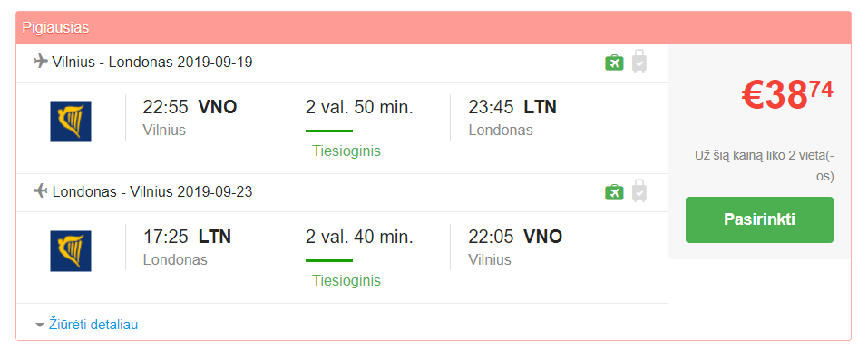Click grey checked luggage icon on outbound flight
Screen dimensions: 868x350
639,61
